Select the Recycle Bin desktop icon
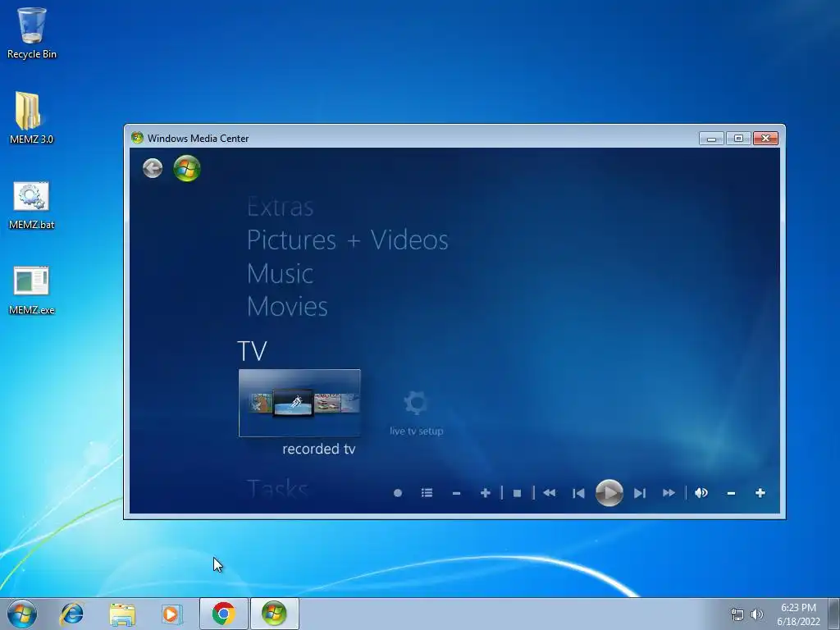Viewport: 840px width, 630px height. tap(32, 33)
